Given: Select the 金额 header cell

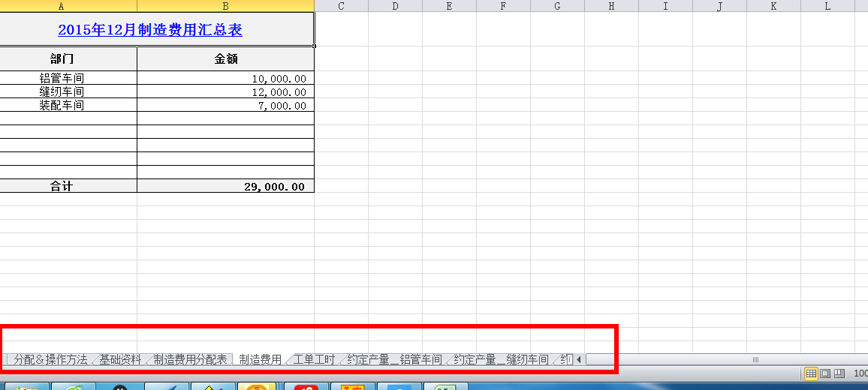Looking at the screenshot, I should [x=225, y=58].
